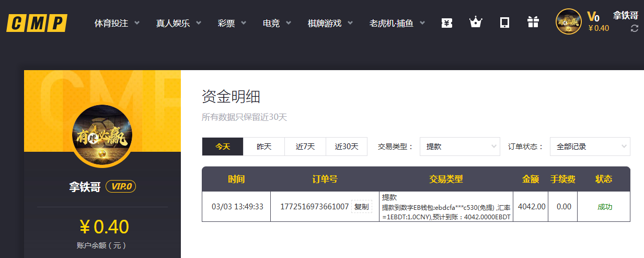Click the VIP.0 badge beside 拿铁哥
Image resolution: width=644 pixels, height=258 pixels.
121,186
